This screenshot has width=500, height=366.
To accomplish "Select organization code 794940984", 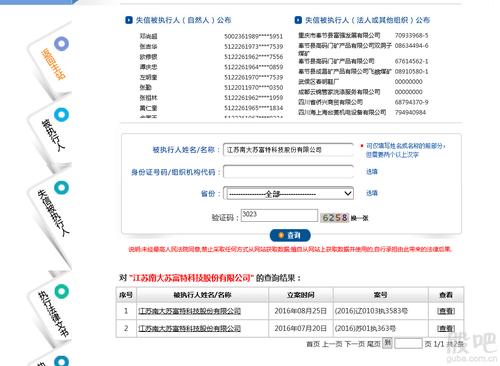I will tap(410, 112).
